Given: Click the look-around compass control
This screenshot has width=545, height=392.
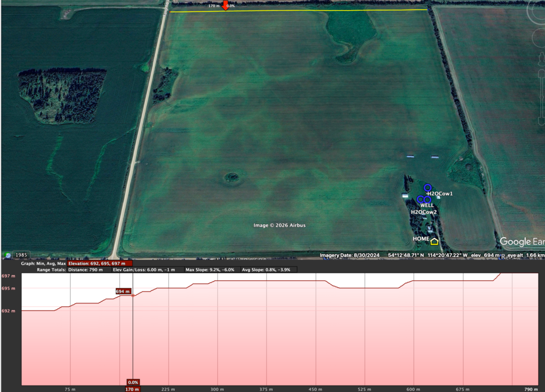Looking at the screenshot, I should point(538,11).
